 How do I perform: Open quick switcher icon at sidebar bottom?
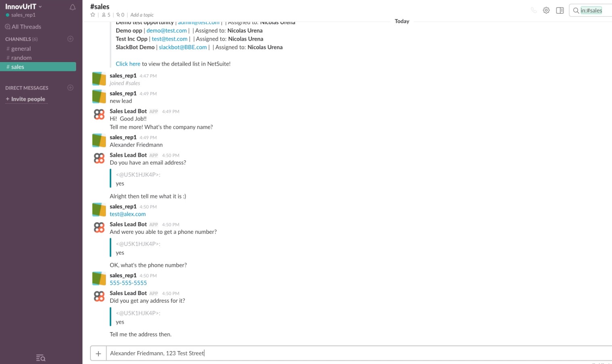point(41,358)
